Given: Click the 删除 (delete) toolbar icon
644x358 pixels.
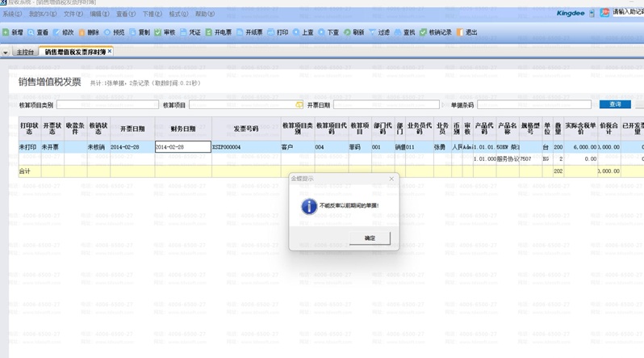Looking at the screenshot, I should click(x=82, y=32).
